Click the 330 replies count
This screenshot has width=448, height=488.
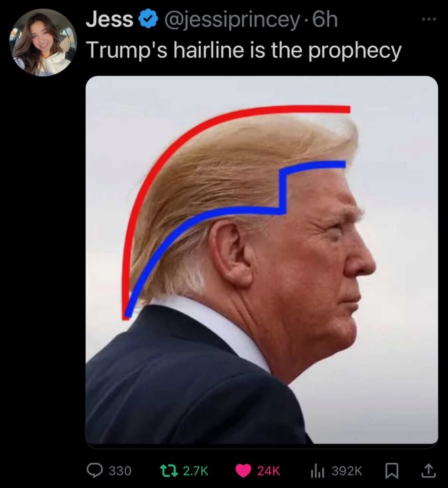click(120, 470)
